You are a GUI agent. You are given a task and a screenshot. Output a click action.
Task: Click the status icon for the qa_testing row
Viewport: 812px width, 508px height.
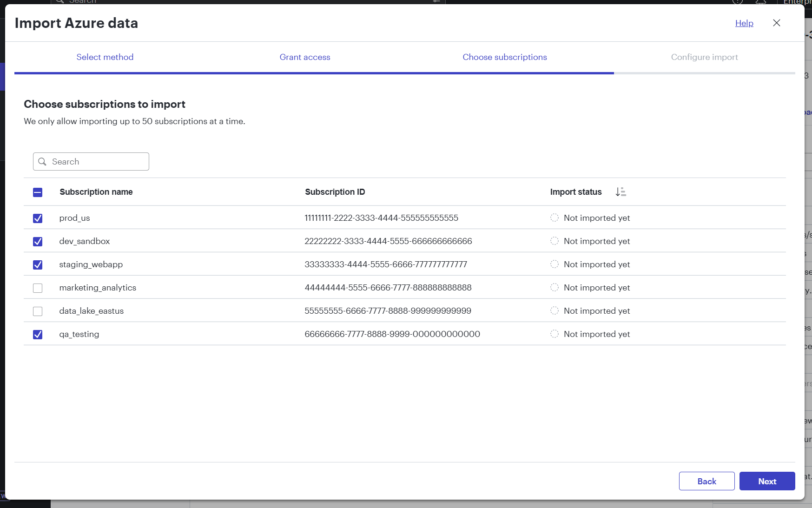pos(554,334)
